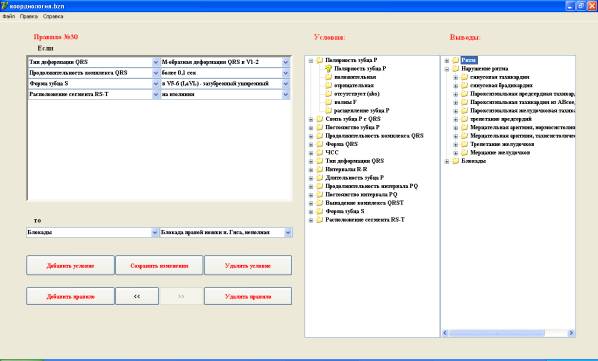This screenshot has width=598, height=361.
Task: Open dropdown for 'М-образная деформация QRS в V1-2' value
Action: 286,62
